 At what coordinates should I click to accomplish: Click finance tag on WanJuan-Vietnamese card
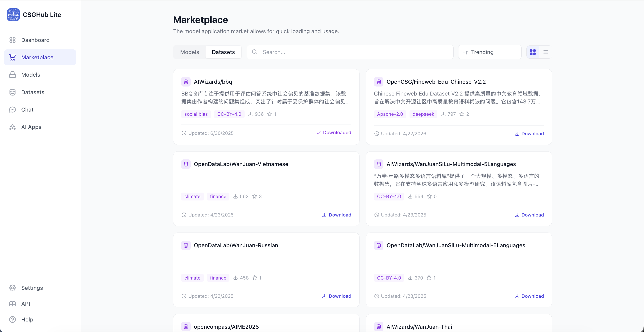coord(218,196)
